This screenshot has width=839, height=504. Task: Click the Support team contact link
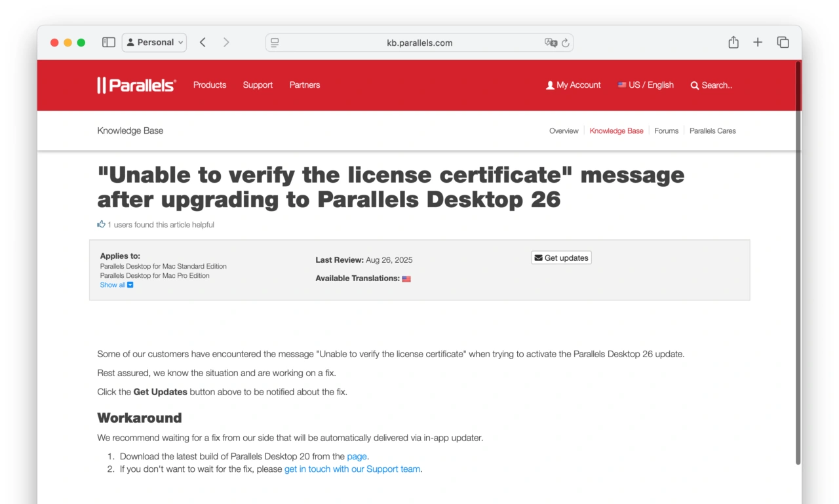[x=352, y=469]
